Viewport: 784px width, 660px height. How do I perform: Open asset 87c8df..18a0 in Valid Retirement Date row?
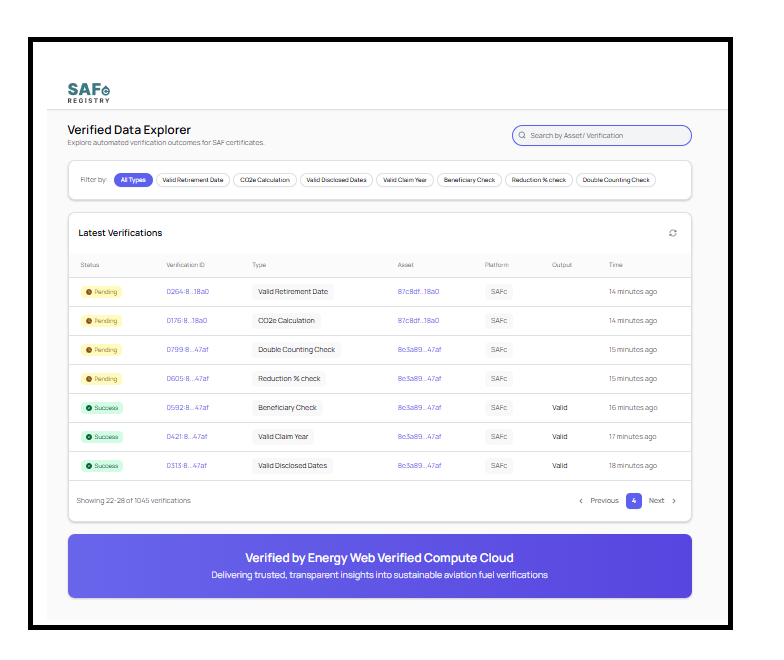[x=418, y=292]
